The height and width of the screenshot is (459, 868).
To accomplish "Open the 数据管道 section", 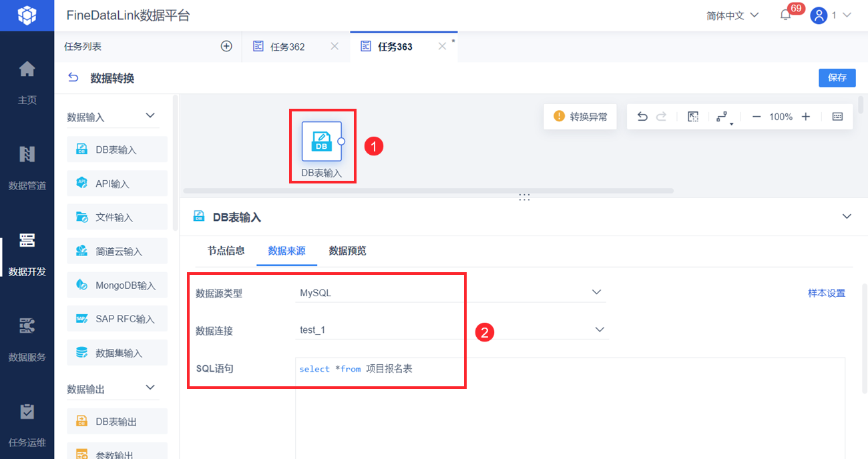I will tap(27, 168).
